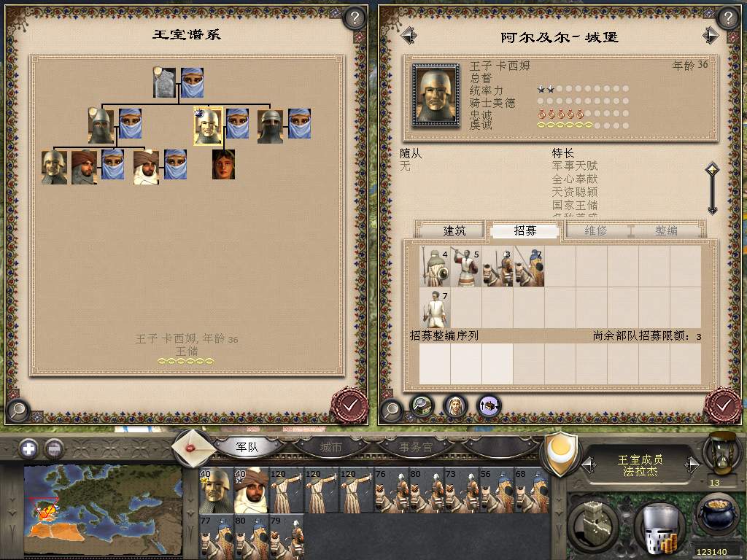End turn with the hourglass icon

tap(723, 455)
